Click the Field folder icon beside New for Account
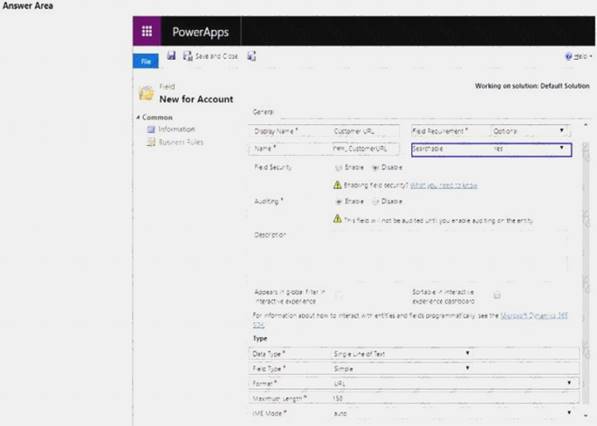 click(146, 93)
